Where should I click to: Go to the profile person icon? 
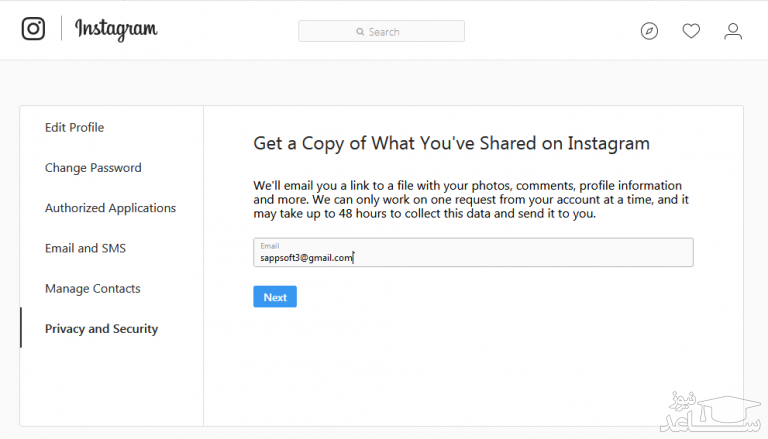tap(733, 31)
